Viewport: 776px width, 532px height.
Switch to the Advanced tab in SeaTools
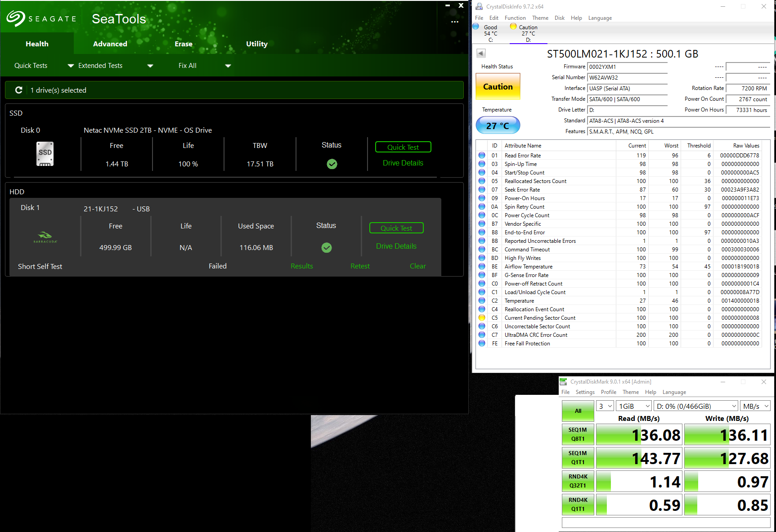point(110,44)
